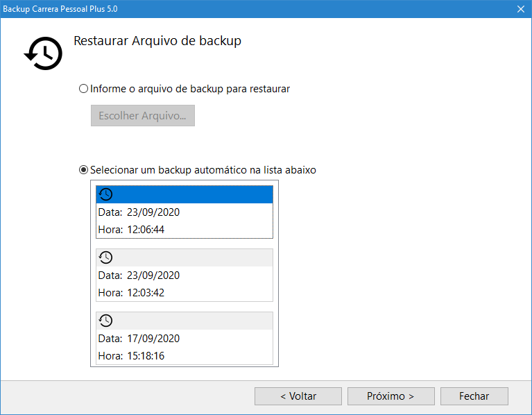The height and width of the screenshot is (415, 532).
Task: Click the Data: 17/09/2020 line
Action: tap(139, 339)
